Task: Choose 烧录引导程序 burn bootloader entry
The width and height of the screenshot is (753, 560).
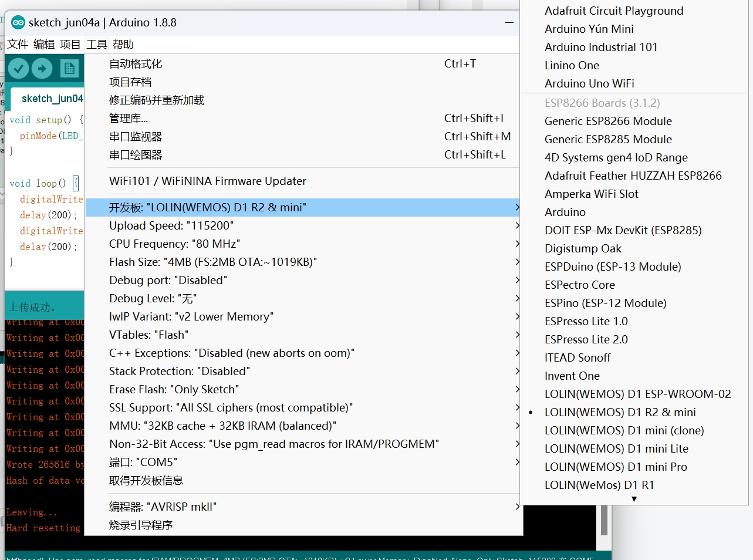Action: point(303,525)
